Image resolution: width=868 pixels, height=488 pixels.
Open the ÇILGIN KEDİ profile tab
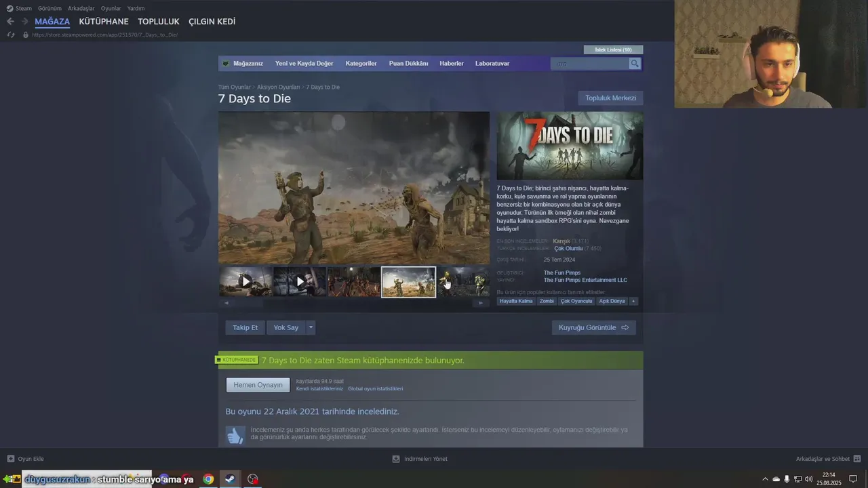point(212,22)
